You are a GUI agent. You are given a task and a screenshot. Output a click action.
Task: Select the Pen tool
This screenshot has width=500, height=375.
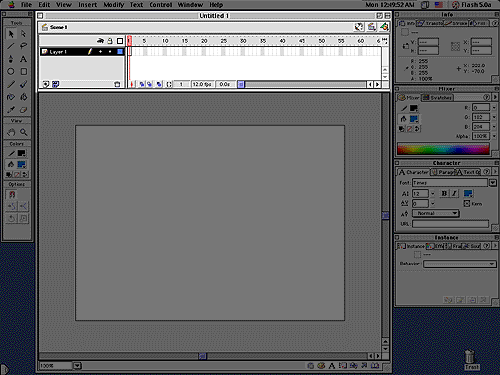(11, 59)
